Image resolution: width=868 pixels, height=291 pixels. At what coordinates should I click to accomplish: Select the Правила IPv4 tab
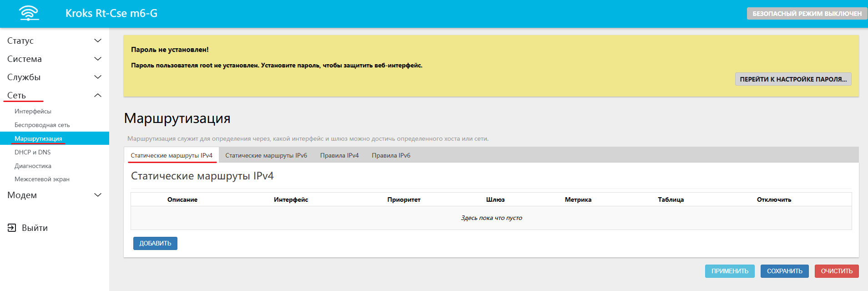tap(339, 155)
